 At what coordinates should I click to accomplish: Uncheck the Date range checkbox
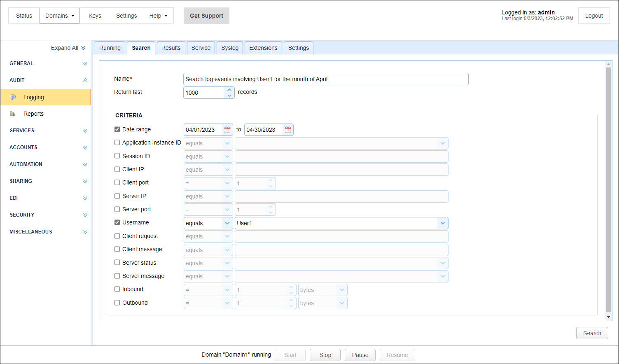117,129
